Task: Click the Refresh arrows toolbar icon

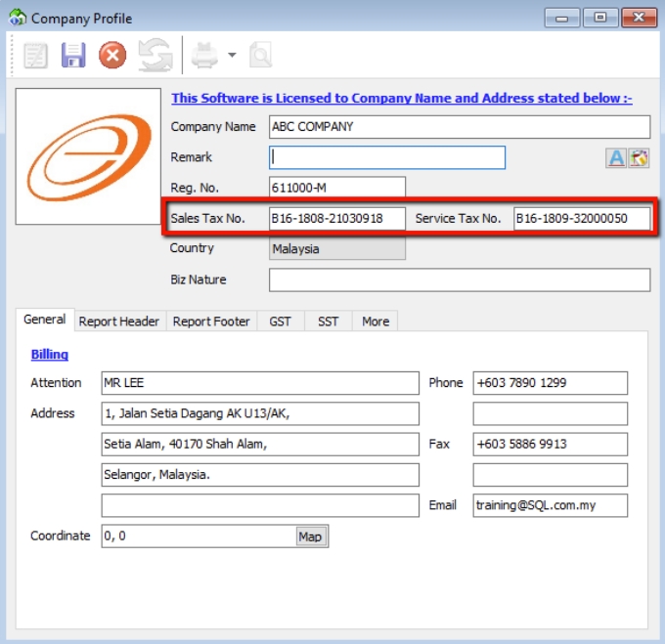Action: click(x=154, y=55)
